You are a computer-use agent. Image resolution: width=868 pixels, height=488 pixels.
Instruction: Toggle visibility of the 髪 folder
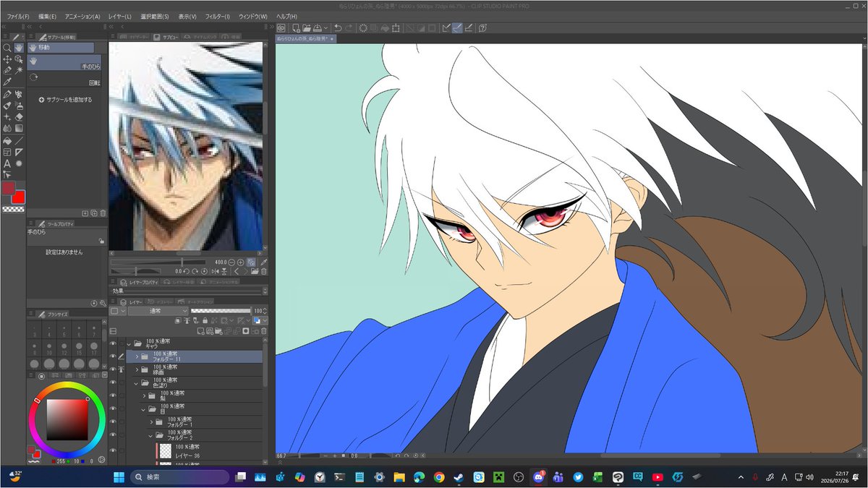[x=113, y=395]
